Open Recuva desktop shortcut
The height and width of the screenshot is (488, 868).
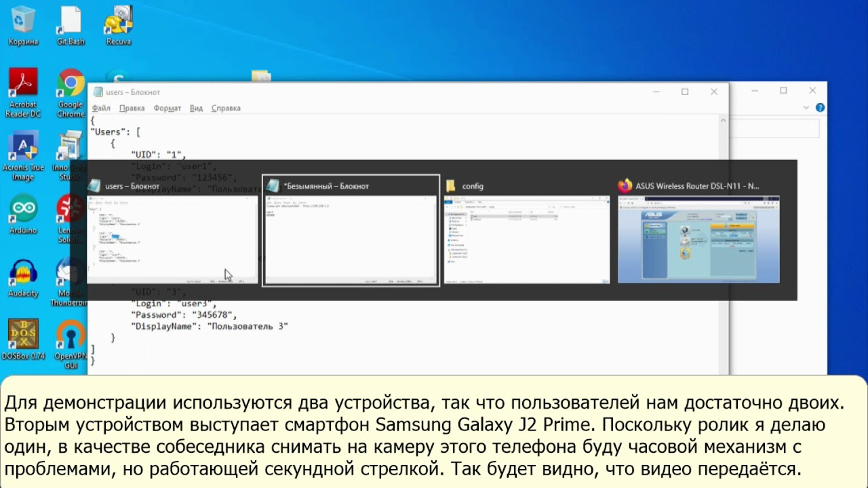tap(118, 26)
